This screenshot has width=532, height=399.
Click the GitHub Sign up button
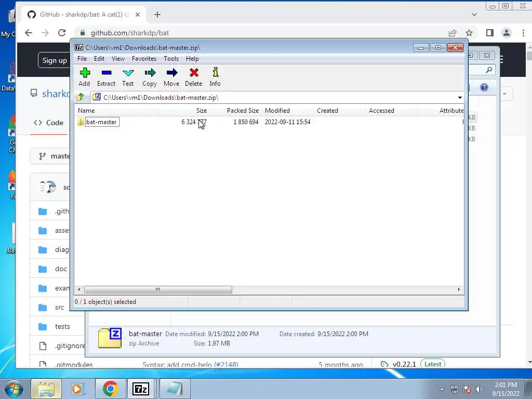coord(54,60)
